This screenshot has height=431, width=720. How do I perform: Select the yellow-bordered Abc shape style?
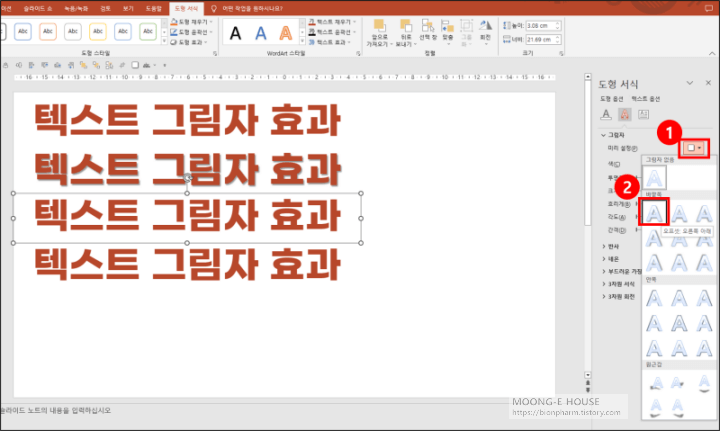pyautogui.click(x=98, y=32)
